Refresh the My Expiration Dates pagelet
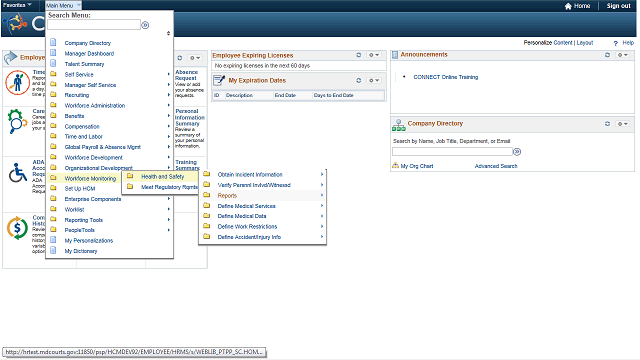 click(359, 80)
